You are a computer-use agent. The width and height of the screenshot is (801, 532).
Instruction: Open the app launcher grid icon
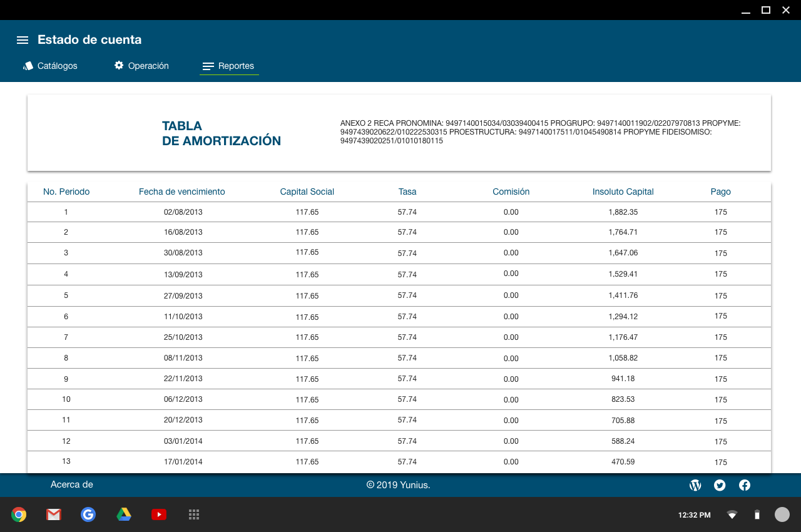pyautogui.click(x=194, y=514)
